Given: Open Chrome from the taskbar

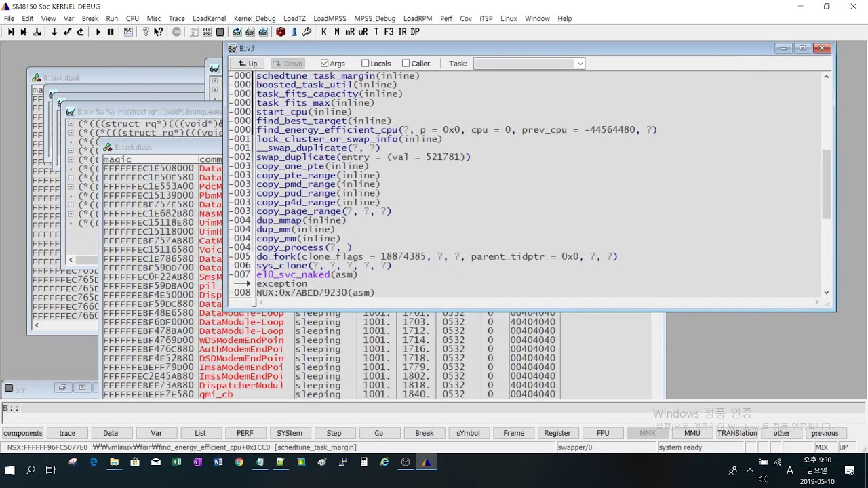Looking at the screenshot, I should click(239, 462).
